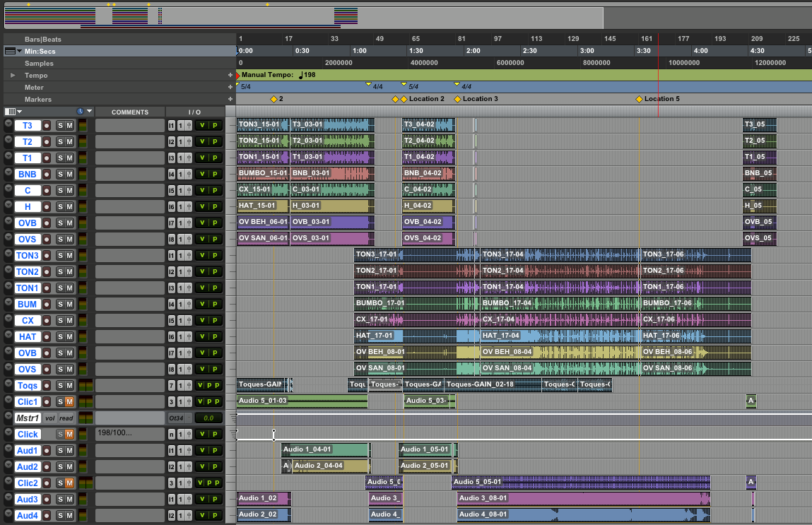Open the track options menu for BNB
Image resolution: width=812 pixels, height=525 pixels.
(8, 172)
